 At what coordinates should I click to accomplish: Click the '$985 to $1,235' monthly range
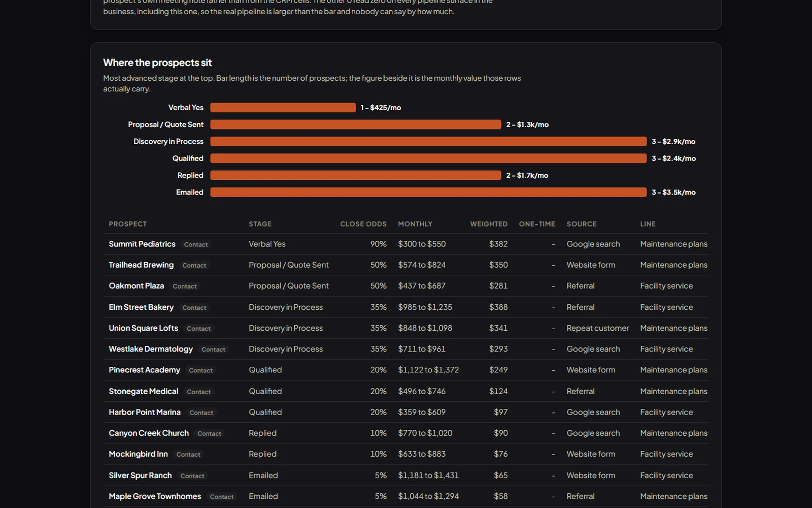click(425, 307)
